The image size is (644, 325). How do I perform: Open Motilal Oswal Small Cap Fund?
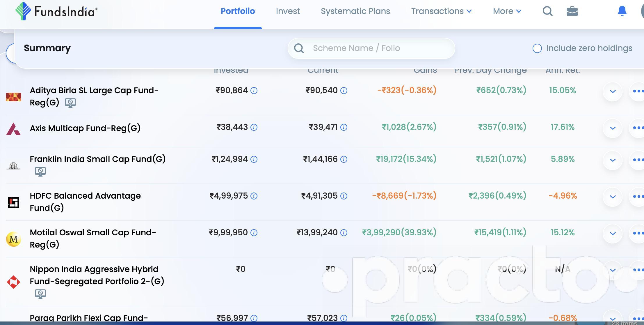93,239
